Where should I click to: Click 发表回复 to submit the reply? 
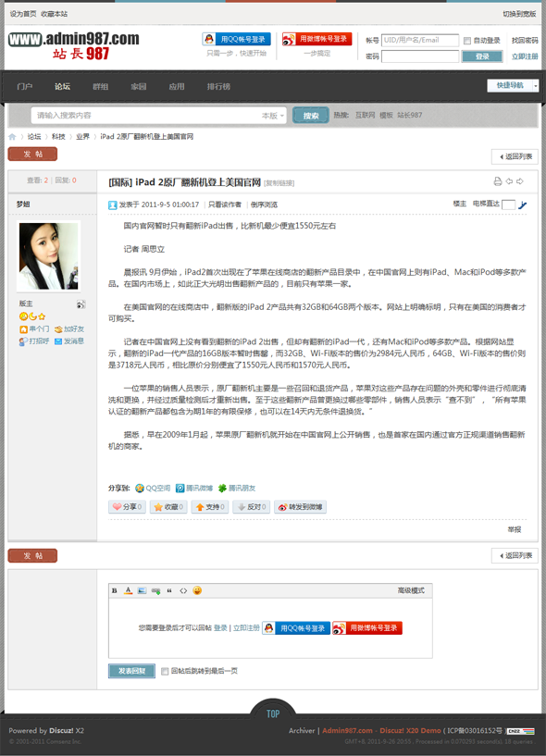pos(131,671)
